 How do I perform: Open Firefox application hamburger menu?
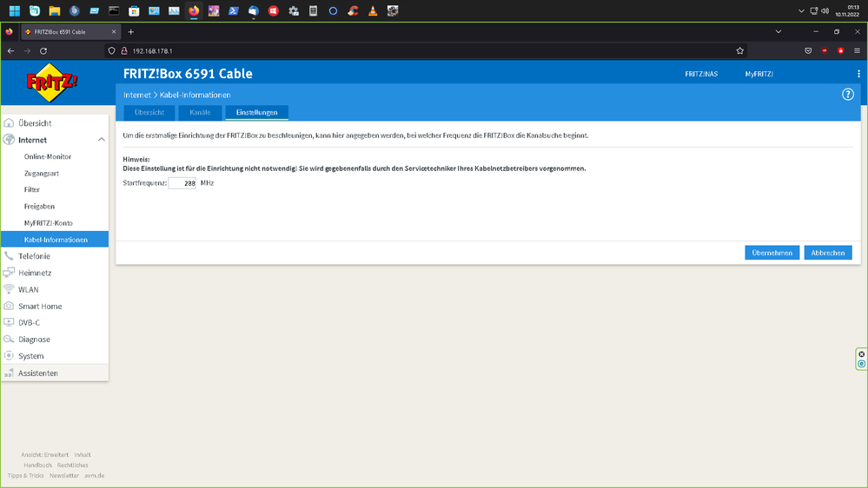pyautogui.click(x=857, y=51)
